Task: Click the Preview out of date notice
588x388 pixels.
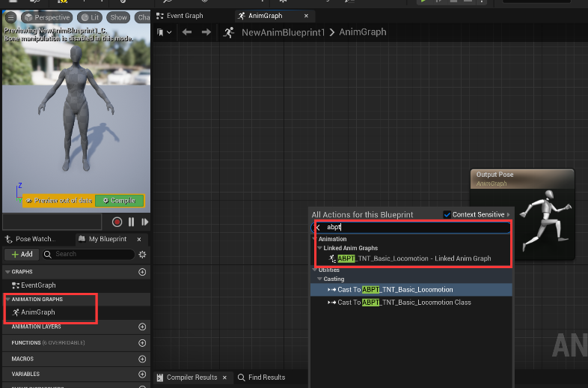Action: (59, 201)
